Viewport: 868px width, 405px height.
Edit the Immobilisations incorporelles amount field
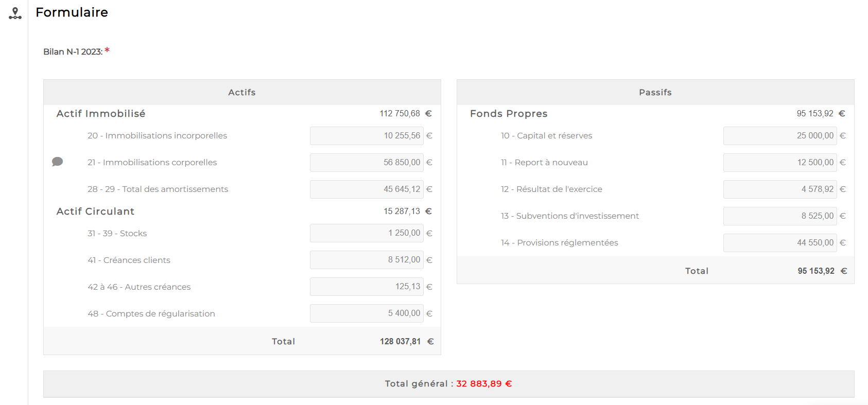pos(366,136)
